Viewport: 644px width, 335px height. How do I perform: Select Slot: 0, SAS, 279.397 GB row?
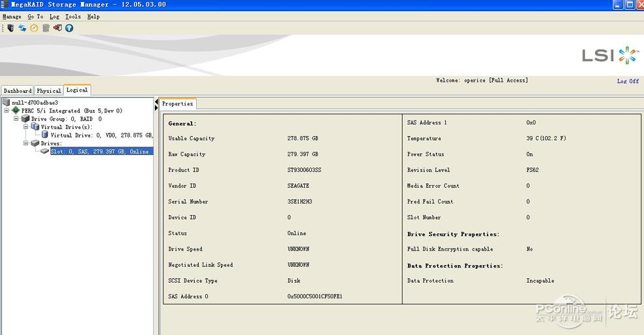pos(101,151)
